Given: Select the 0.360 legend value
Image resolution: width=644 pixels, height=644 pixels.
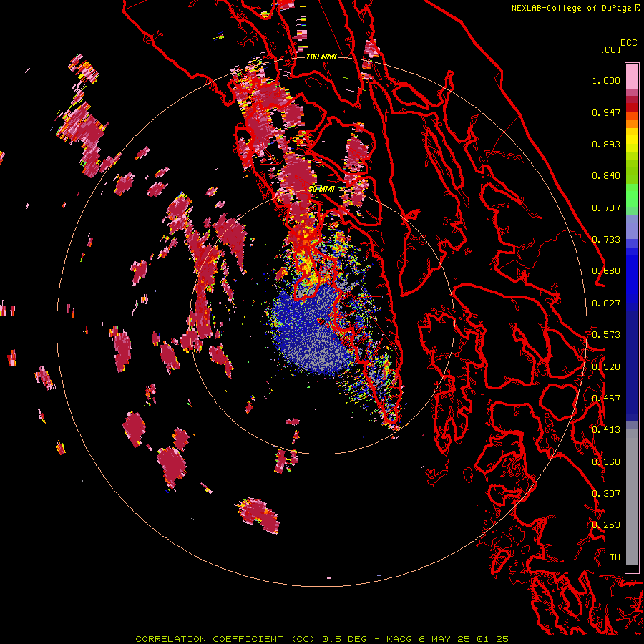Looking at the screenshot, I should 606,462.
